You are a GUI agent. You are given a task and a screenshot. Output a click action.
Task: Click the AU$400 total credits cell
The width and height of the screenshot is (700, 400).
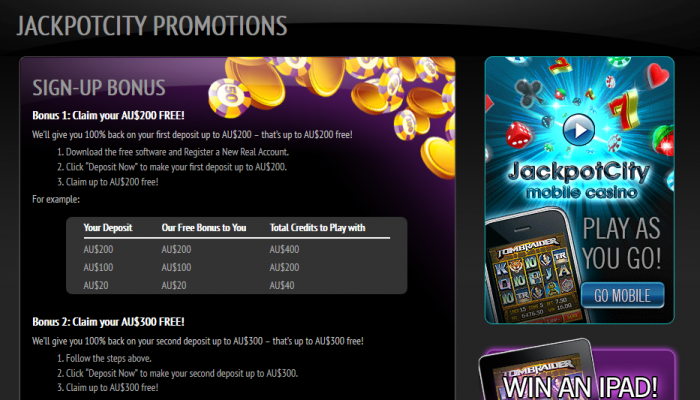point(284,250)
